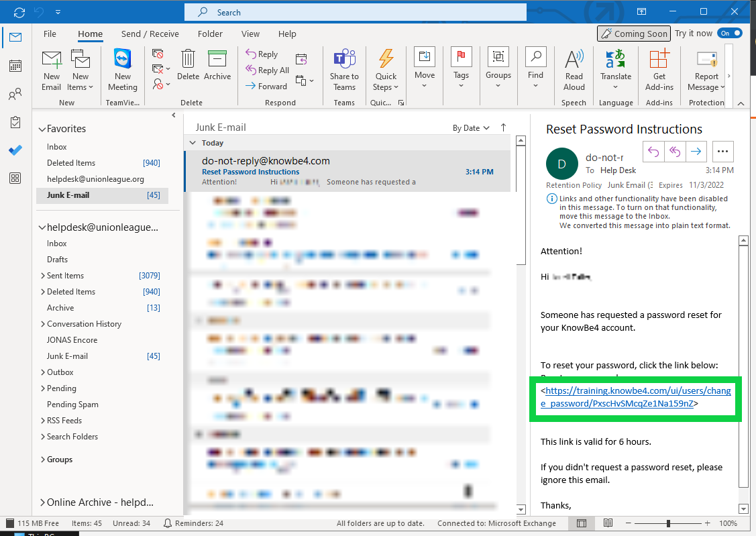Open the File tab
The height and width of the screenshot is (536, 756).
(50, 34)
